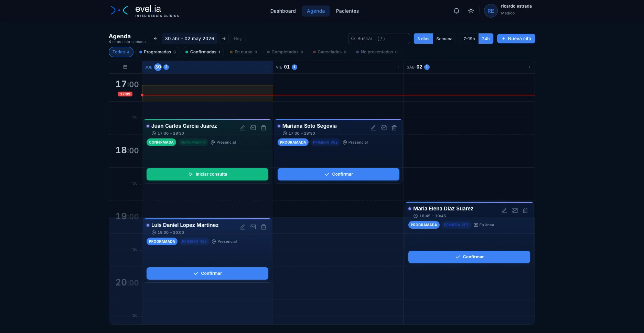Open Luis Daniel Lopez Martinez name
This screenshot has height=333, width=644.
tap(185, 225)
